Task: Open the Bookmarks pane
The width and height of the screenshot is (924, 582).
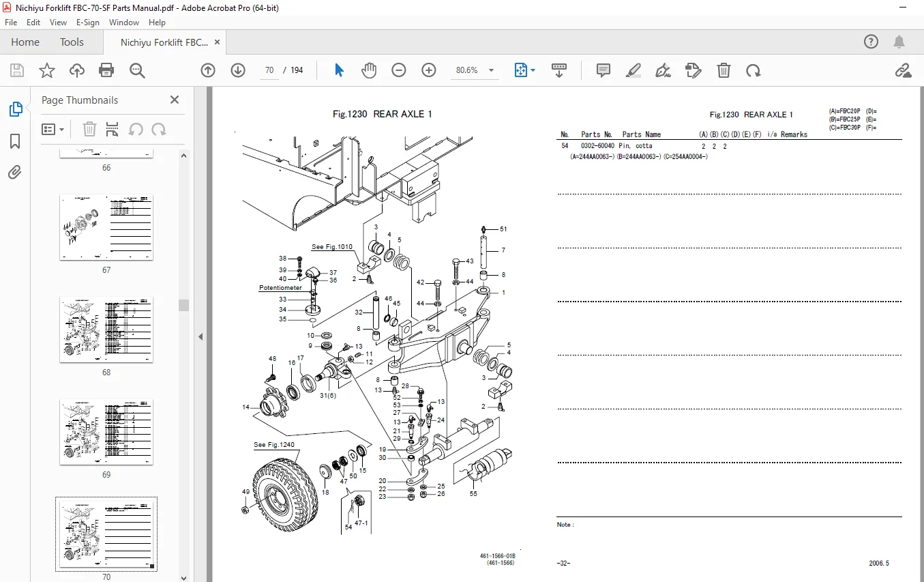Action: pyautogui.click(x=15, y=141)
